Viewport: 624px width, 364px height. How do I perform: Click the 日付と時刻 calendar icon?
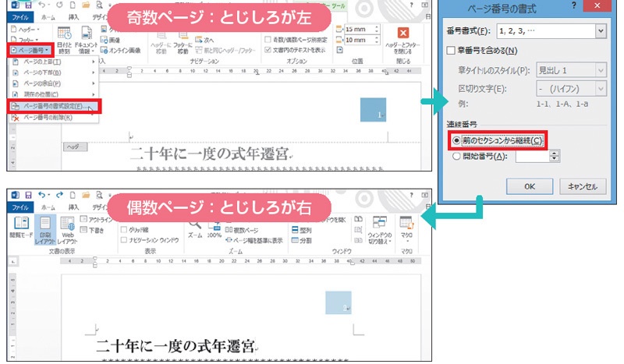pos(64,33)
